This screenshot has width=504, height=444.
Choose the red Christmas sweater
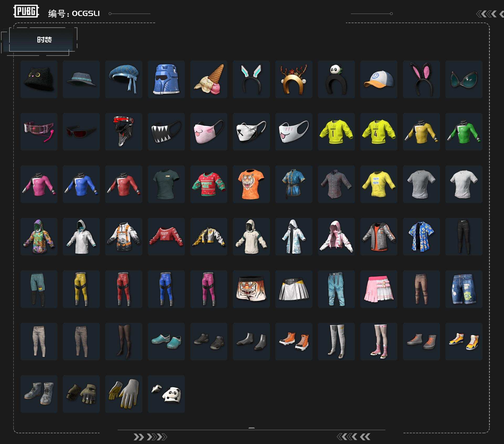pos(209,184)
